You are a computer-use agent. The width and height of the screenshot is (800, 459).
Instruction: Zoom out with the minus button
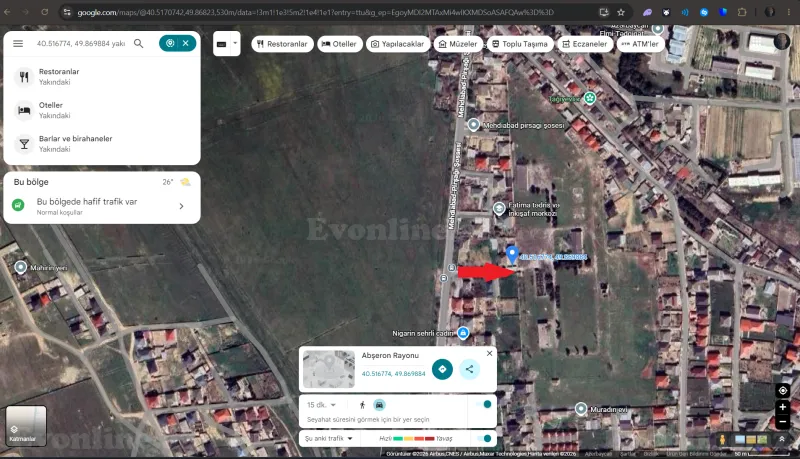(783, 422)
